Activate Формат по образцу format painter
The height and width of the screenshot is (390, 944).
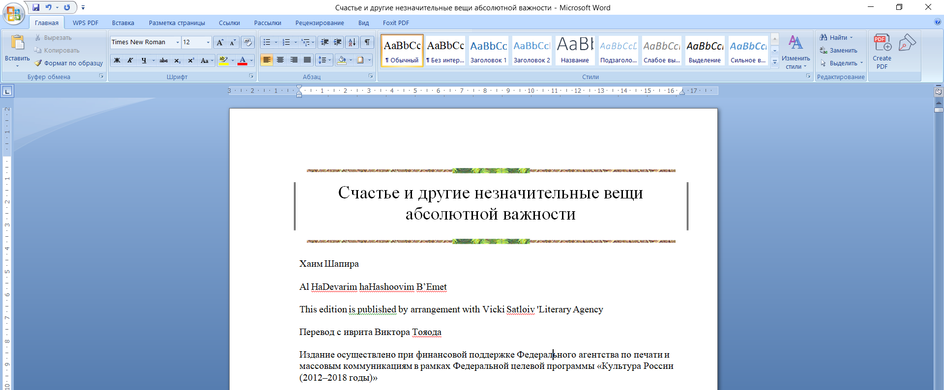pos(69,63)
